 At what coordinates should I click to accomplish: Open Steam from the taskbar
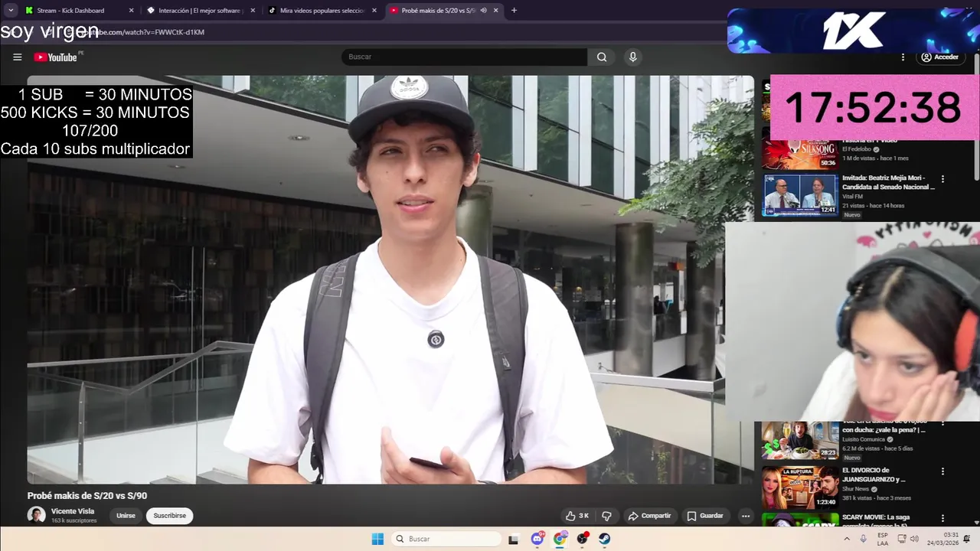[x=605, y=539]
